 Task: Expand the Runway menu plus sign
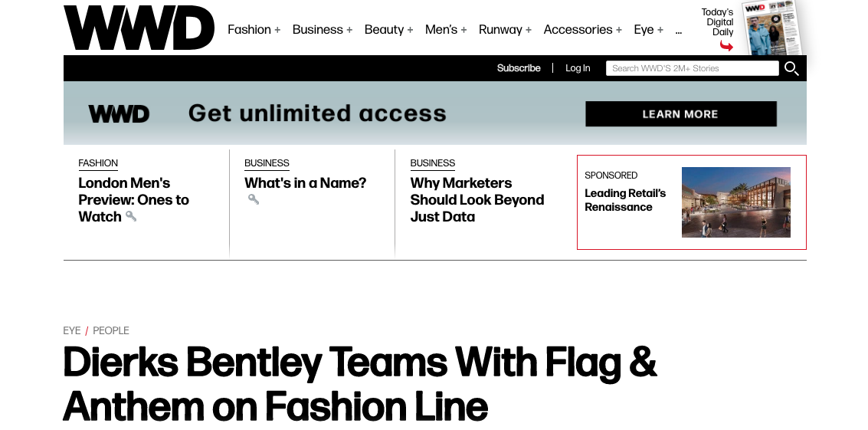tap(529, 30)
